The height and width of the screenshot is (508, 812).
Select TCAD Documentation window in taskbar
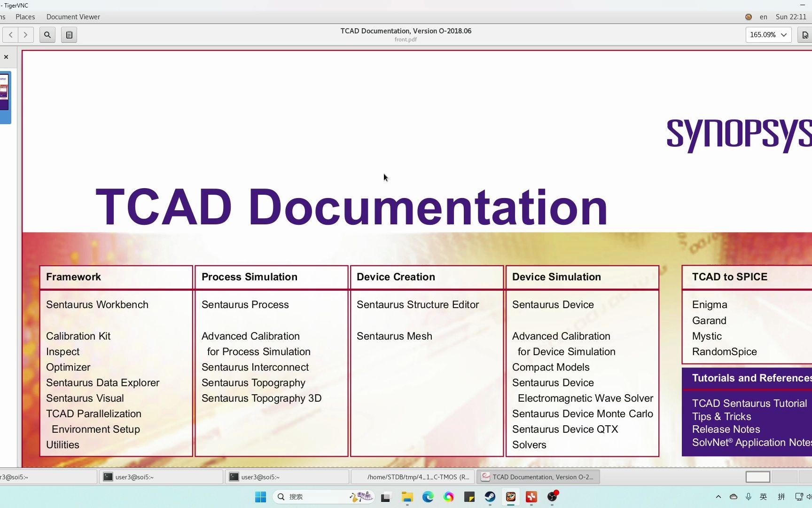pyautogui.click(x=538, y=477)
